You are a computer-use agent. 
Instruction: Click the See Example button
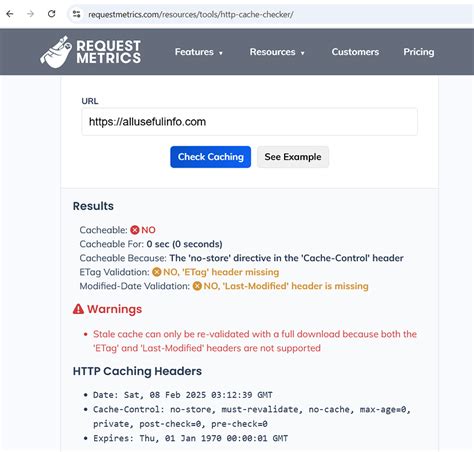click(x=293, y=157)
